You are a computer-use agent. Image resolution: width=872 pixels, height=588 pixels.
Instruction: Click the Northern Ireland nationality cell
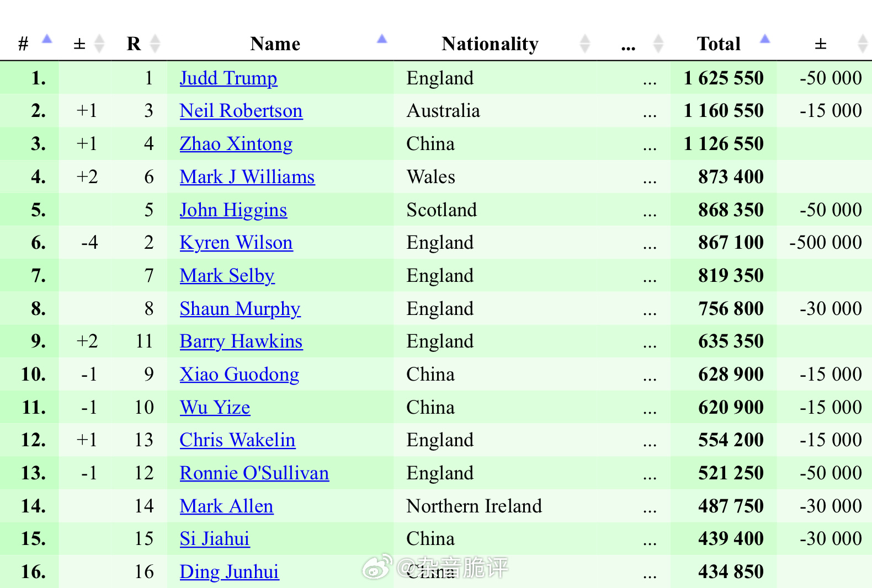pos(474,506)
